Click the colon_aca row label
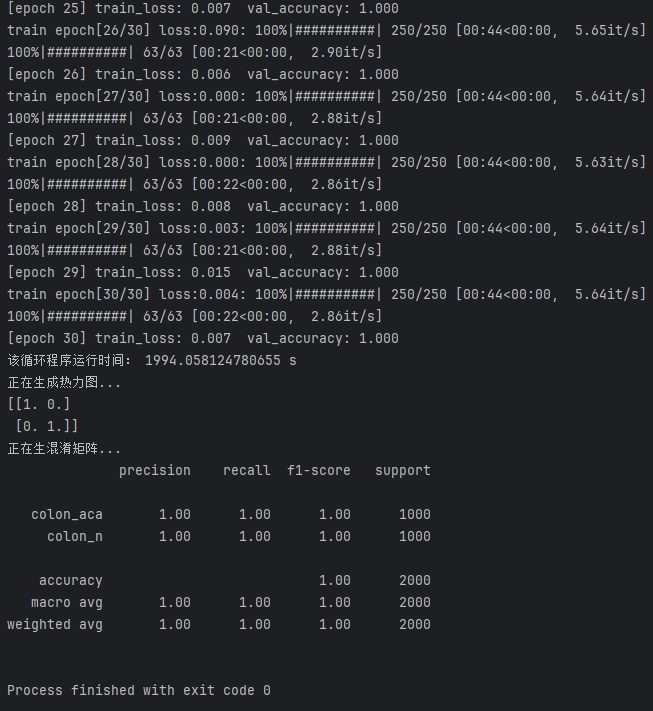Image resolution: width=653 pixels, height=711 pixels. pyautogui.click(x=66, y=514)
